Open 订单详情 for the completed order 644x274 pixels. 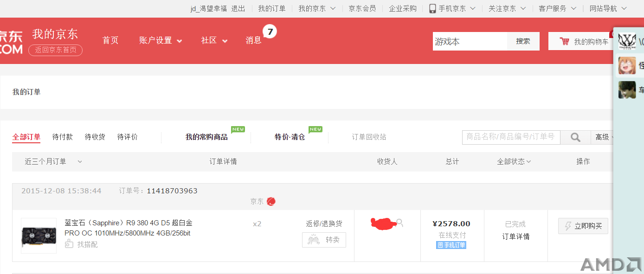pos(516,236)
